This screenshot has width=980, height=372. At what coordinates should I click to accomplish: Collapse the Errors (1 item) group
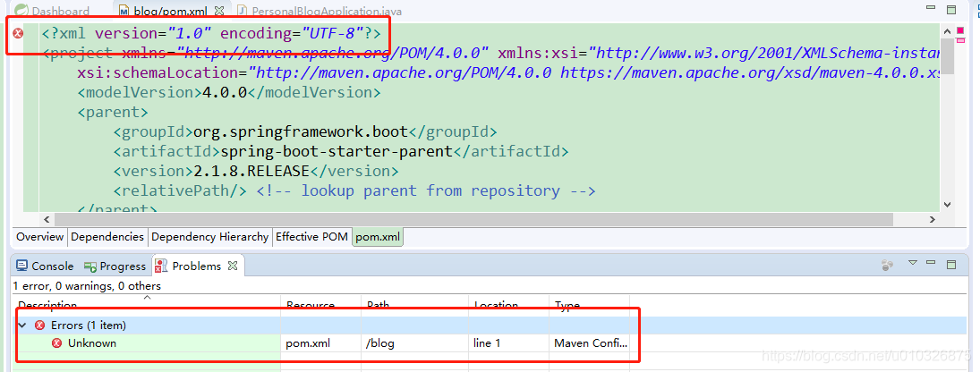pyautogui.click(x=22, y=325)
